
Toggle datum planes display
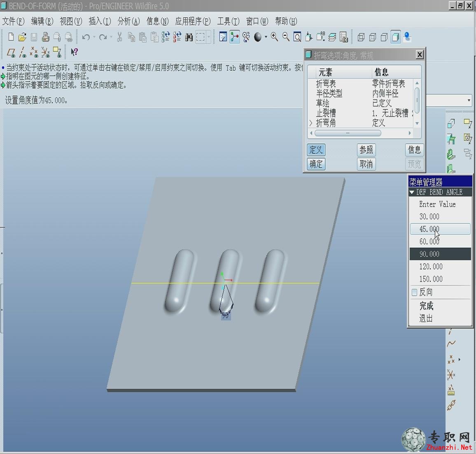tap(11, 52)
